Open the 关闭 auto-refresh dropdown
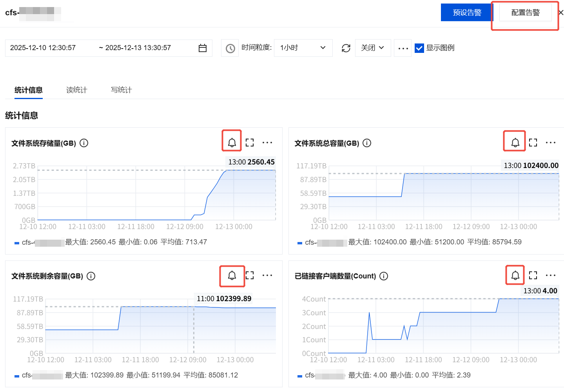Viewport: 564px width, 392px height. [x=372, y=48]
